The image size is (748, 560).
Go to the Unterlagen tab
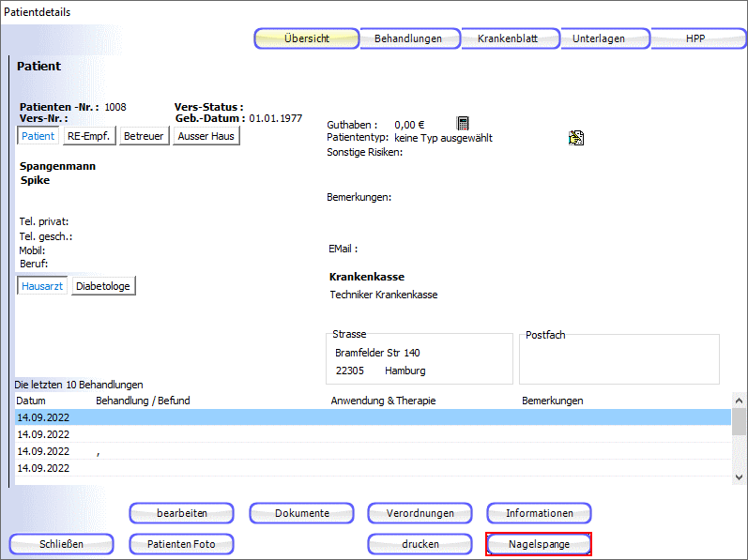pos(606,38)
